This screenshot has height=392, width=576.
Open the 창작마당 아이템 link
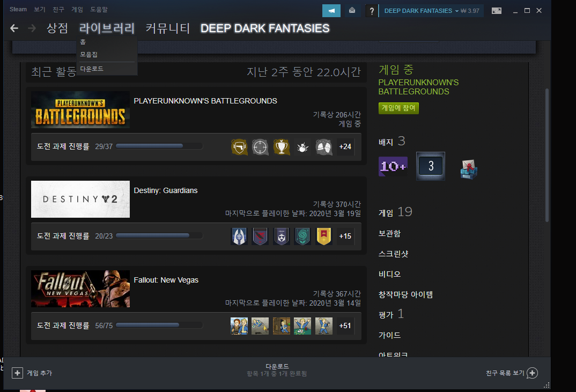[406, 294]
